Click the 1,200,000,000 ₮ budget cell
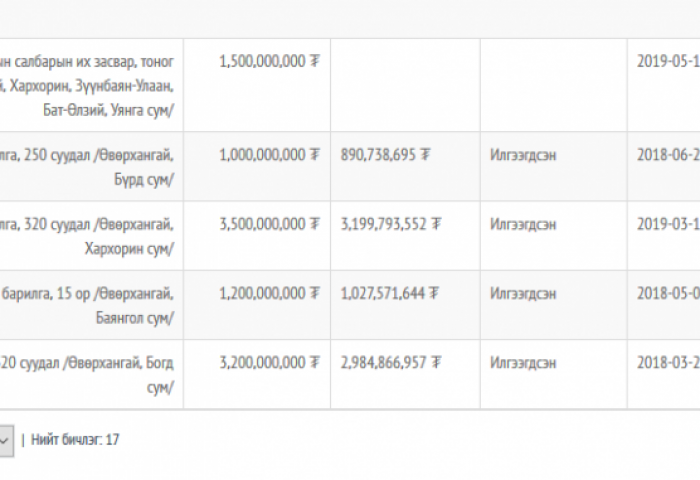Image resolution: width=700 pixels, height=480 pixels. [269, 294]
